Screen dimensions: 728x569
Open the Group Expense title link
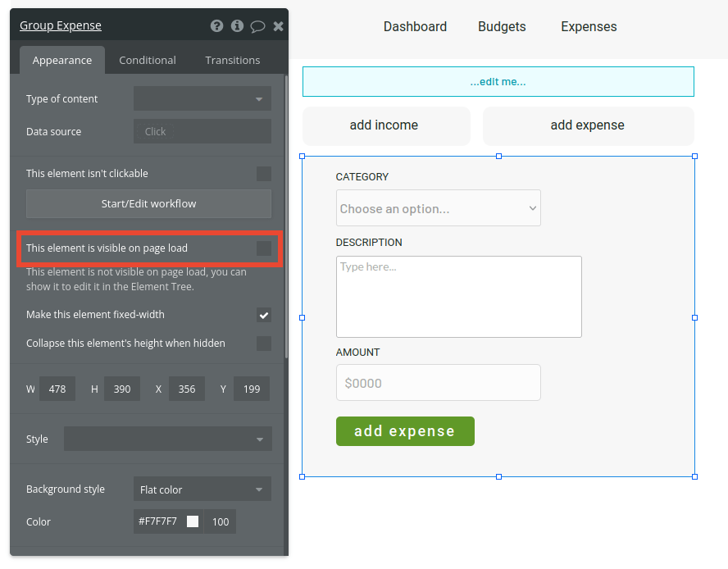(x=60, y=25)
